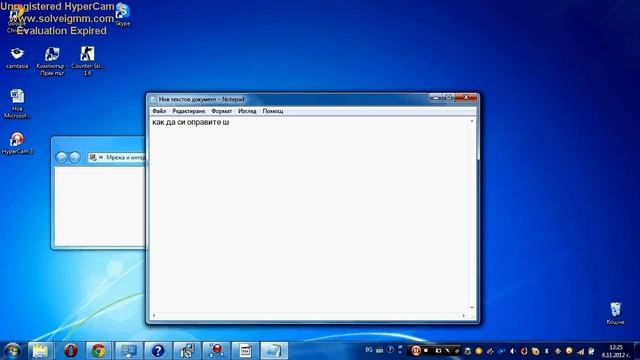The image size is (640, 360).
Task: Open the Windows Start menu
Action: point(12,351)
